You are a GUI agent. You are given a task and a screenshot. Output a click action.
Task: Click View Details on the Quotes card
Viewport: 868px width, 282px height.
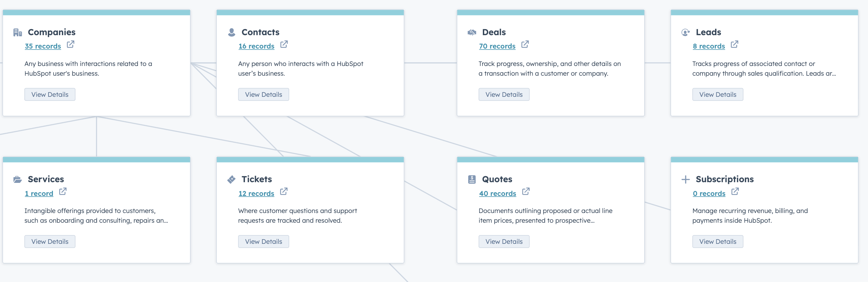pyautogui.click(x=504, y=241)
